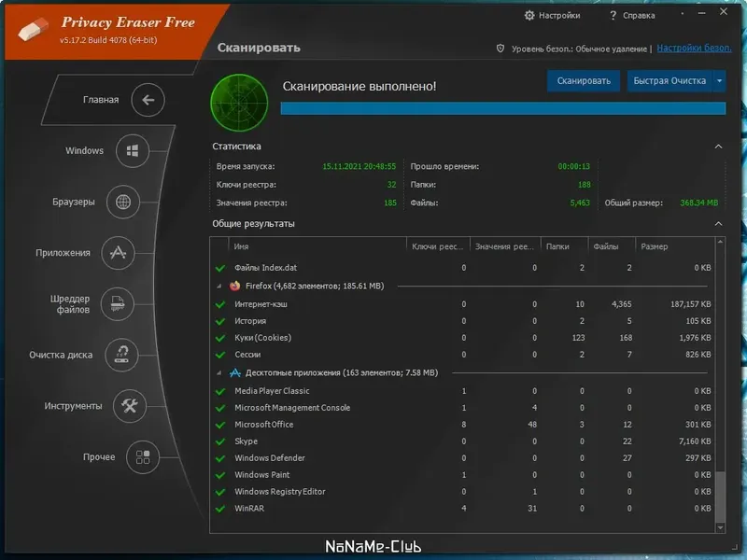Viewport: 747px width, 560px height.
Task: Uncheck the Интернет-кэш checkmark
Action: [x=220, y=304]
